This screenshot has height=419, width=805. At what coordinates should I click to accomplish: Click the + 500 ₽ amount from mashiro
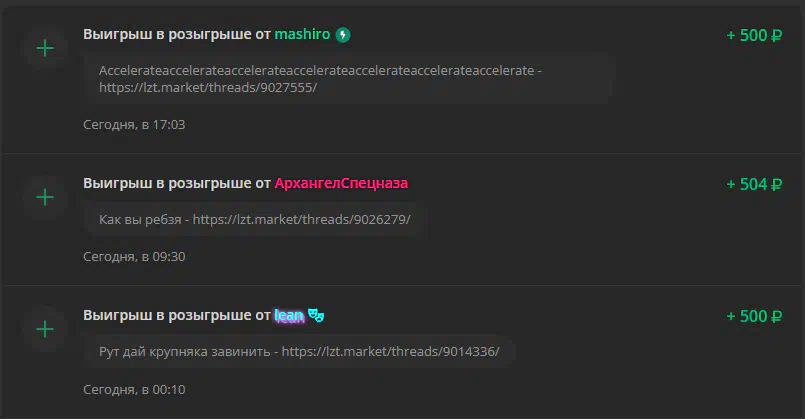click(754, 35)
